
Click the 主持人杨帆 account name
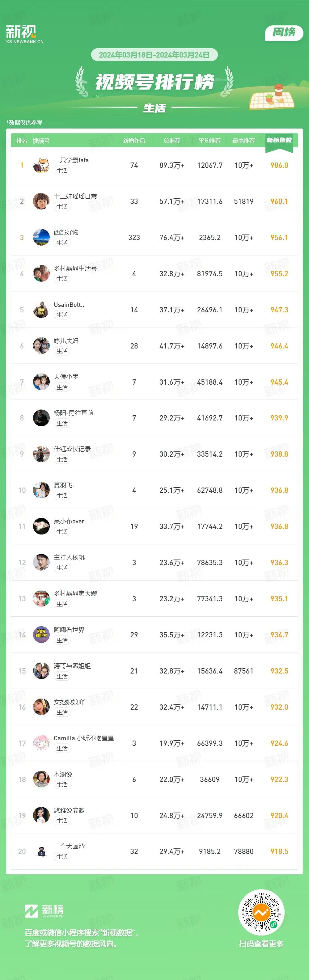point(69,558)
